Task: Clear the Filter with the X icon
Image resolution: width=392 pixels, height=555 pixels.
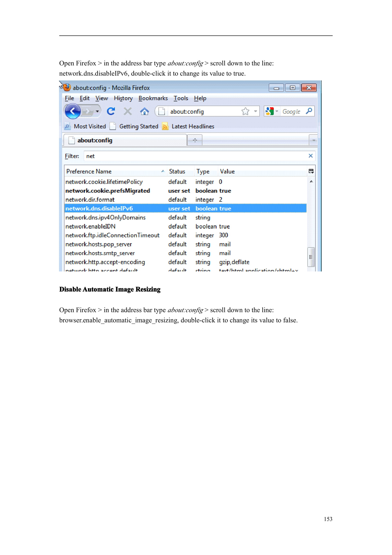Action: [x=311, y=156]
